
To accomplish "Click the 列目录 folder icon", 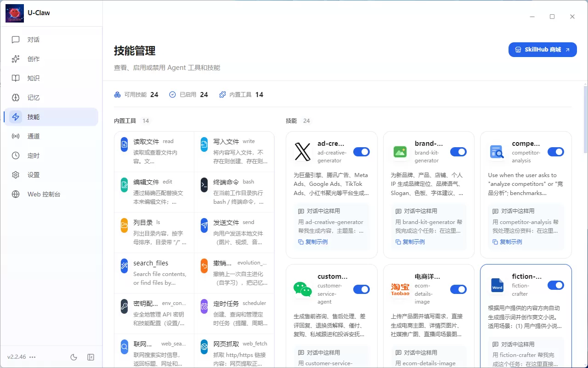I will tap(124, 225).
